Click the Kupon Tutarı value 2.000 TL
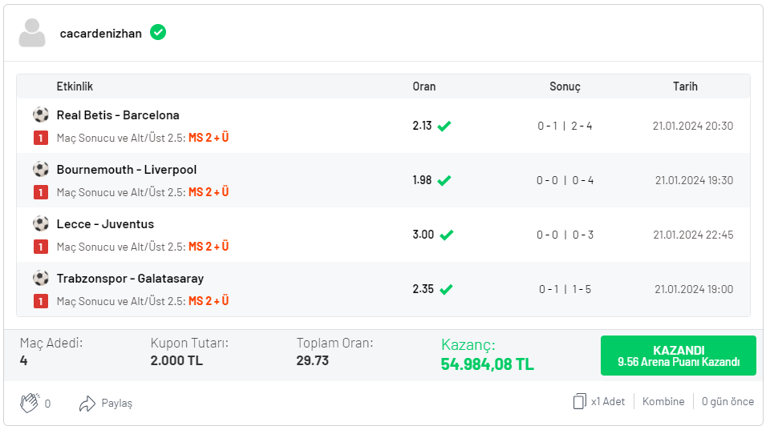770x430 pixels. click(176, 361)
